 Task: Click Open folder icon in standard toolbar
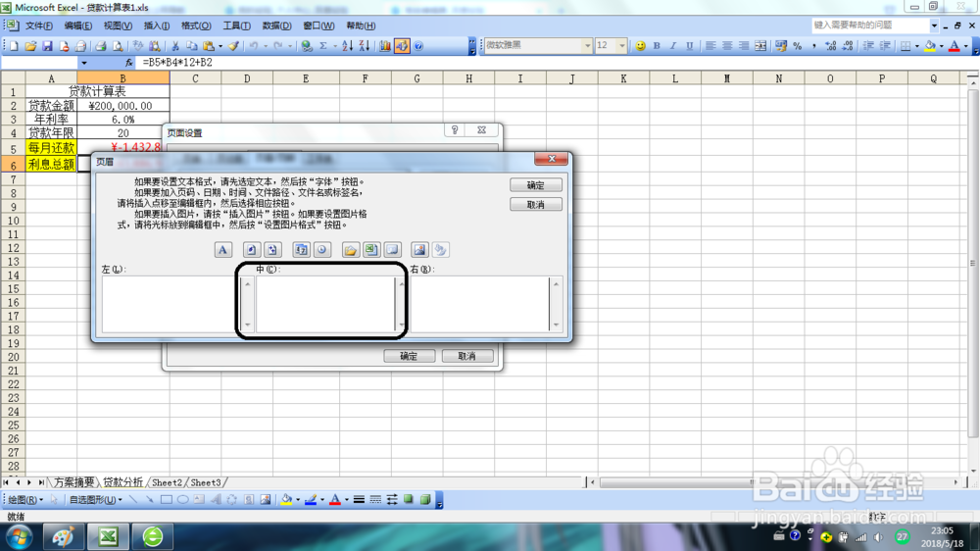(30, 46)
